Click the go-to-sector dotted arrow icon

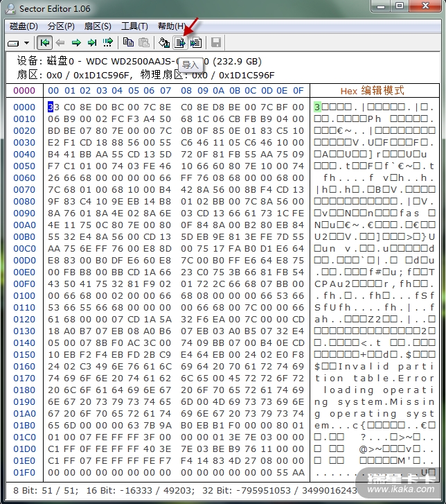pos(108,42)
